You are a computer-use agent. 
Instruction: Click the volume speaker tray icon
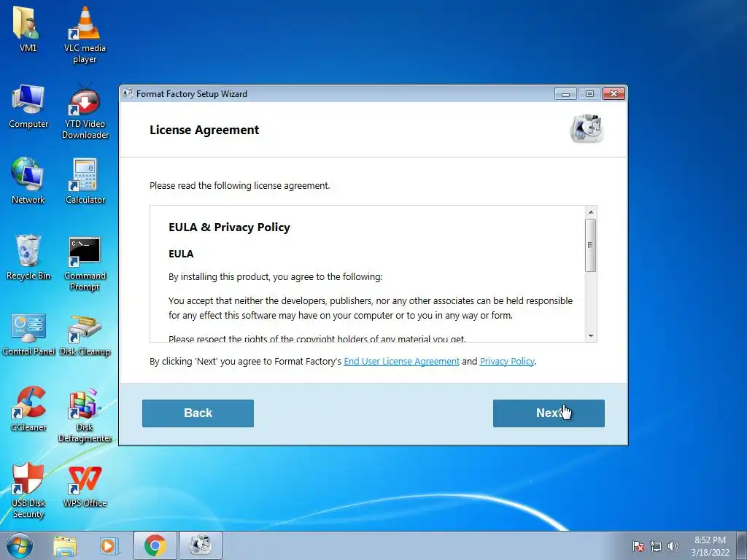pos(673,546)
